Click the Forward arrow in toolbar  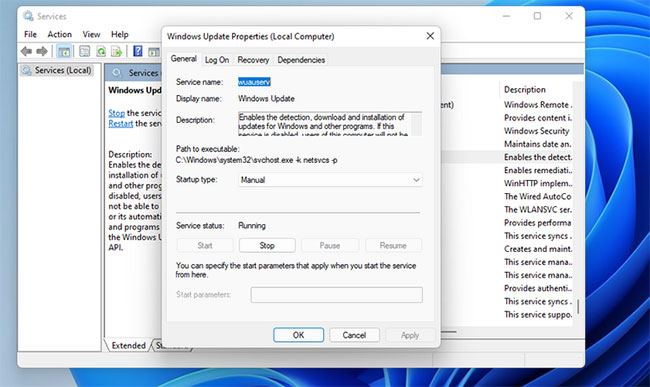coord(42,51)
